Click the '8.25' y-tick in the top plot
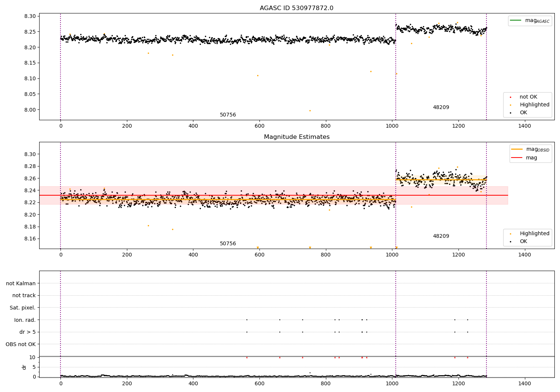 [30, 32]
